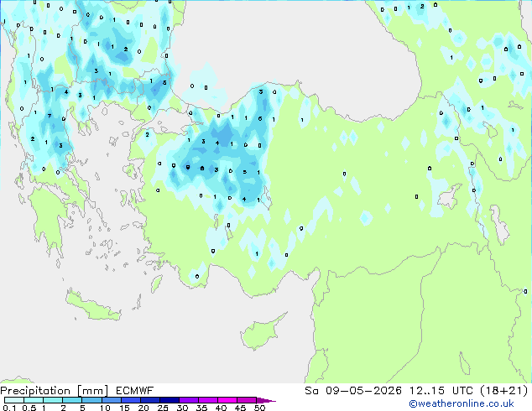The width and height of the screenshot is (532, 411).
Task: Click the "(18+21)" forecast hours label
Action: 504,391
